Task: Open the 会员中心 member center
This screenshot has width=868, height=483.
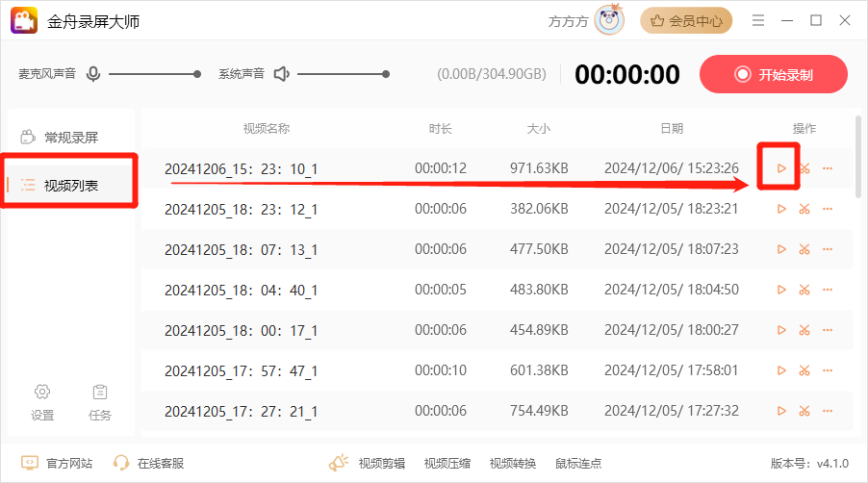Action: pyautogui.click(x=686, y=20)
